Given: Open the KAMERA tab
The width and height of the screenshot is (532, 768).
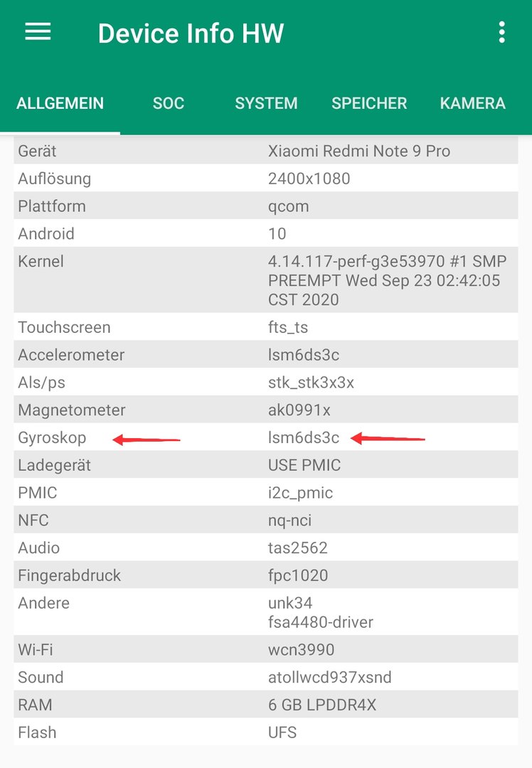Looking at the screenshot, I should pos(472,103).
